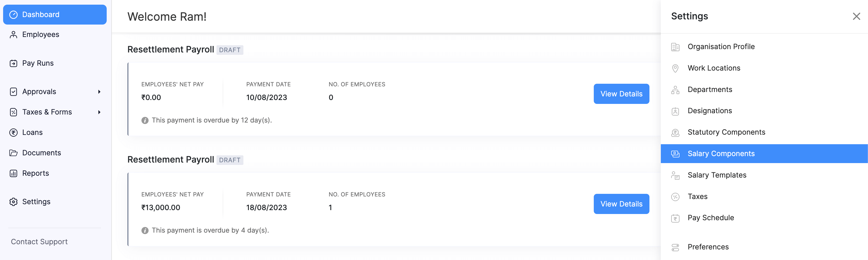Select the Documents folder icon
Screen dimensions: 868x260
13,152
